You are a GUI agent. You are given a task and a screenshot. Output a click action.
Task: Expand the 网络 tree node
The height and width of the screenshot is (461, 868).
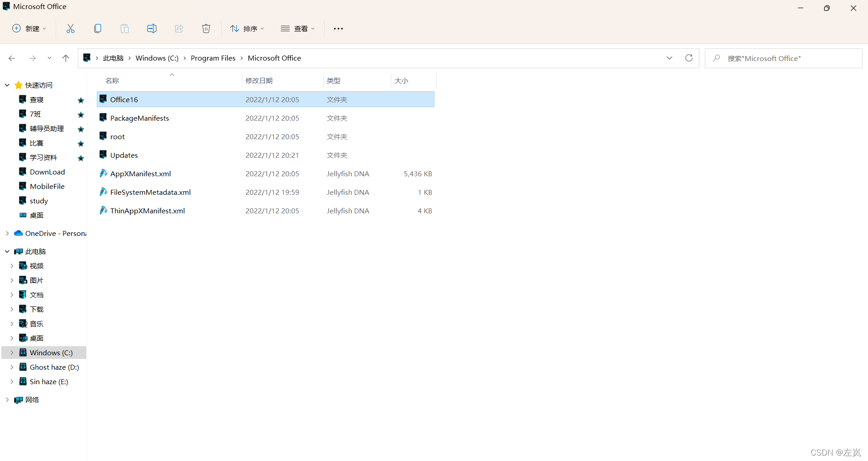tap(7, 400)
